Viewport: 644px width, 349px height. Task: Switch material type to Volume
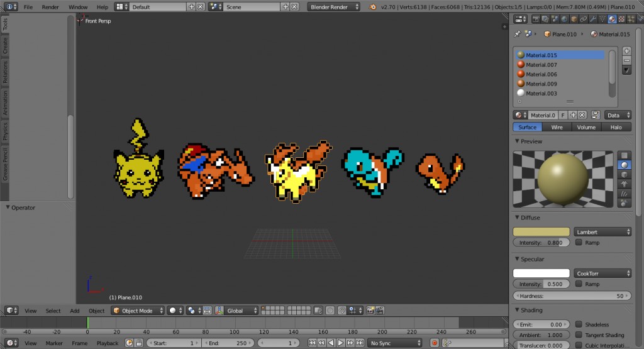click(x=587, y=127)
